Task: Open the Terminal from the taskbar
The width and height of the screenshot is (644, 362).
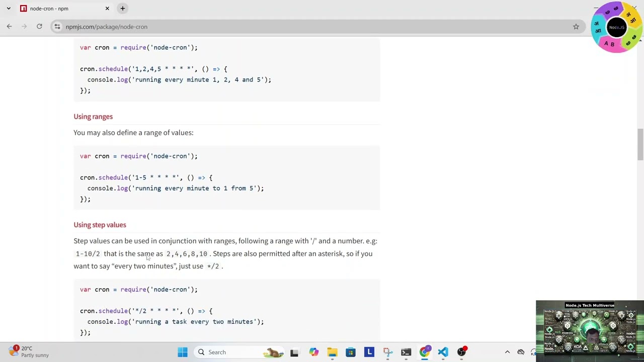Action: click(x=406, y=352)
